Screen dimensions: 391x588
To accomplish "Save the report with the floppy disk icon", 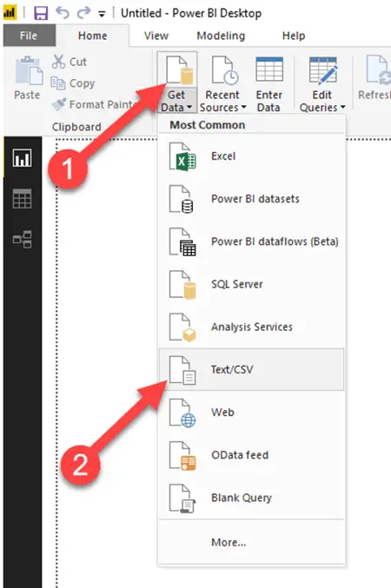I will (x=41, y=13).
